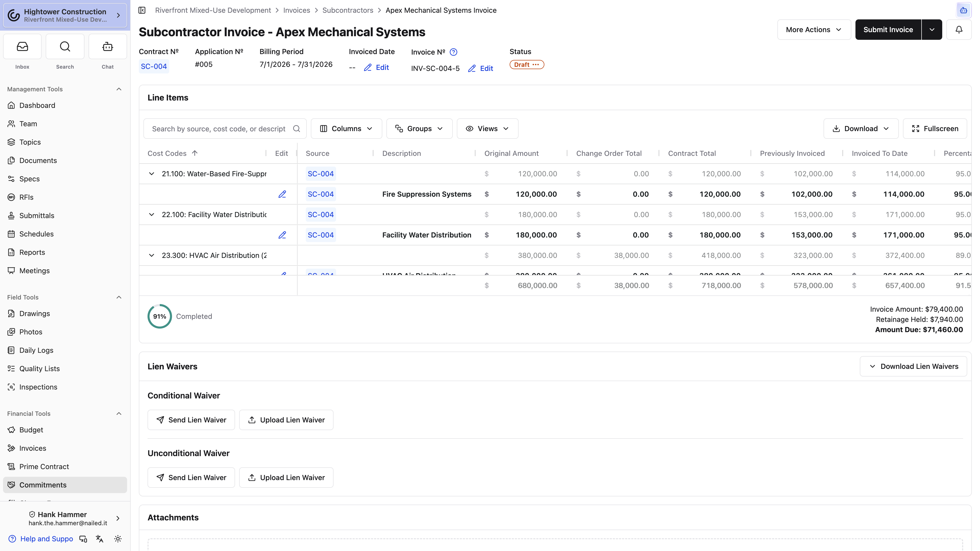Click the Invoice Nº help question icon
This screenshot has height=551, width=980.
[454, 52]
